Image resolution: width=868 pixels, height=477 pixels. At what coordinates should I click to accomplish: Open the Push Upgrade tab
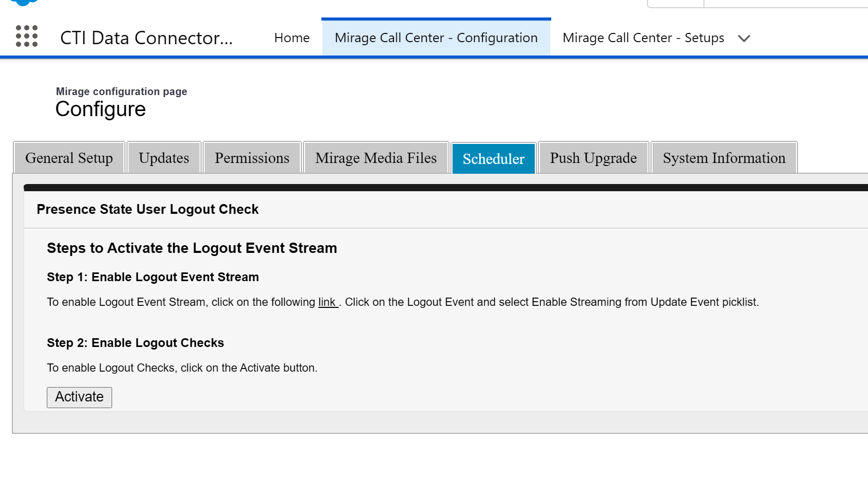(593, 158)
